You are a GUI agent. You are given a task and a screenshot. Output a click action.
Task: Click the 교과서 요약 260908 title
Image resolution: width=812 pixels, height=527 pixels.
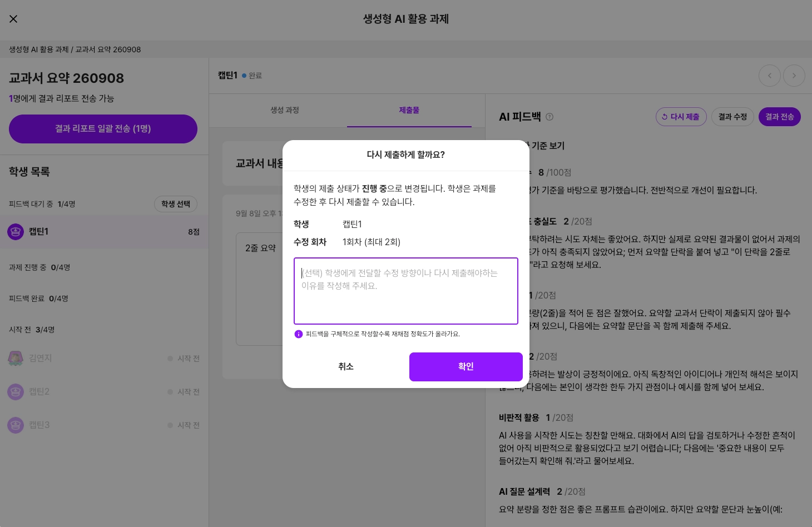point(66,78)
